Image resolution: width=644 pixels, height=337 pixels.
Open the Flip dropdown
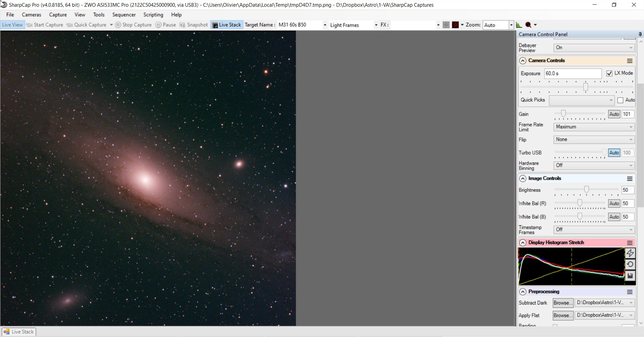(594, 139)
